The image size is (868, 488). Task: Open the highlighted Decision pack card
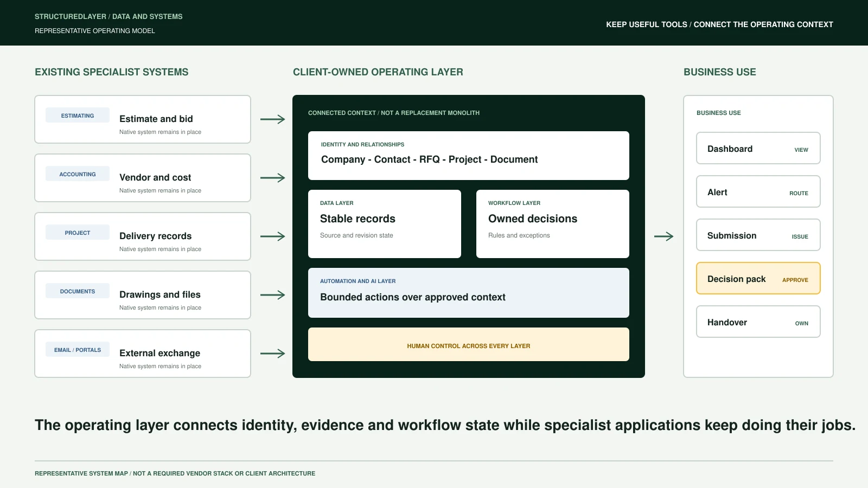coord(758,278)
